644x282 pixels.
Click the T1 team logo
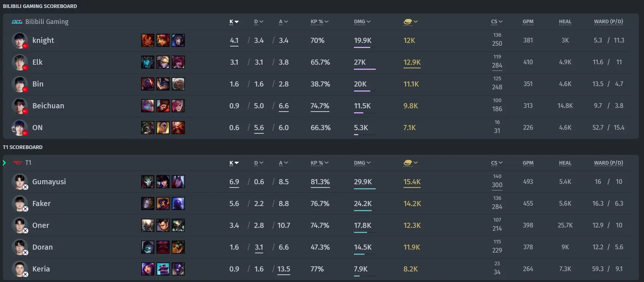17,163
